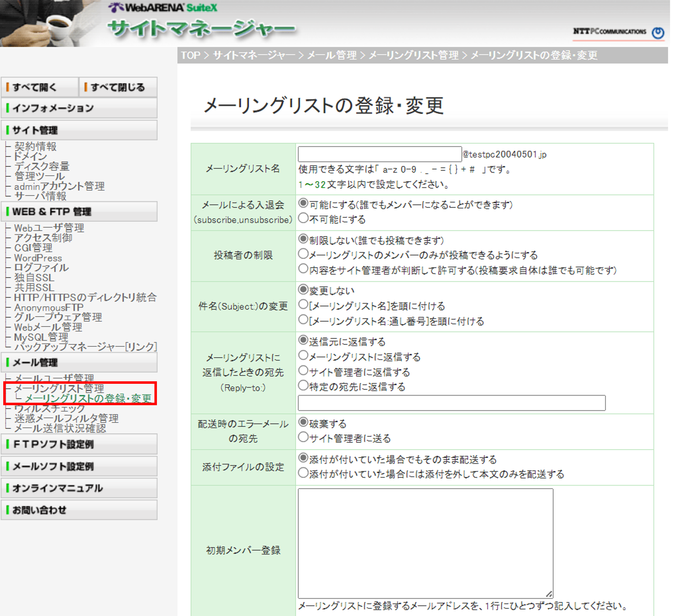674x616 pixels.
Task: Open WordPress in the sidebar
Action: pos(38,258)
